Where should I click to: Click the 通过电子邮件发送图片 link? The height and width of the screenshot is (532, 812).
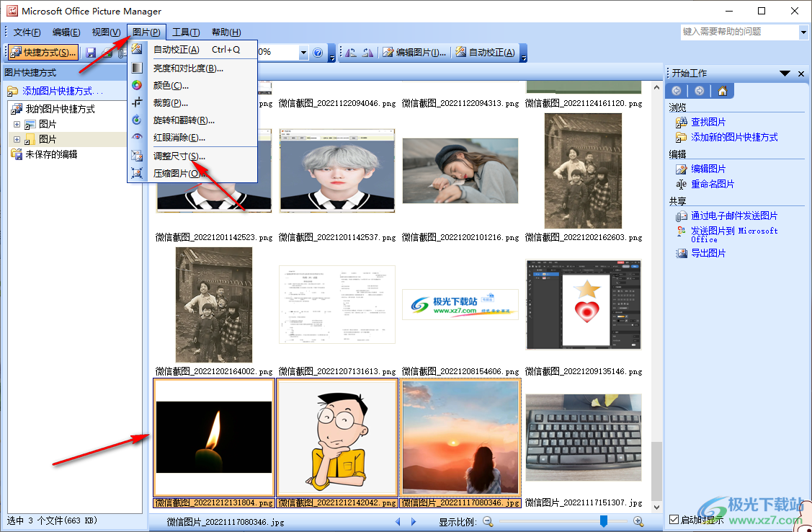coord(734,216)
